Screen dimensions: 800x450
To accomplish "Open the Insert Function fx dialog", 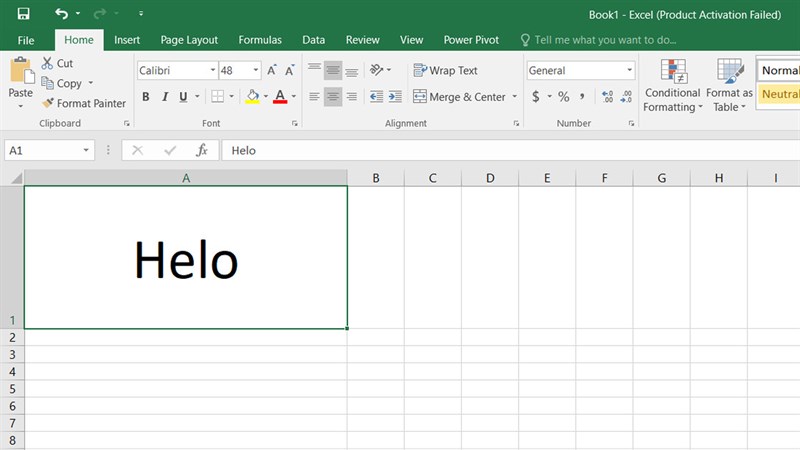I will click(x=202, y=151).
